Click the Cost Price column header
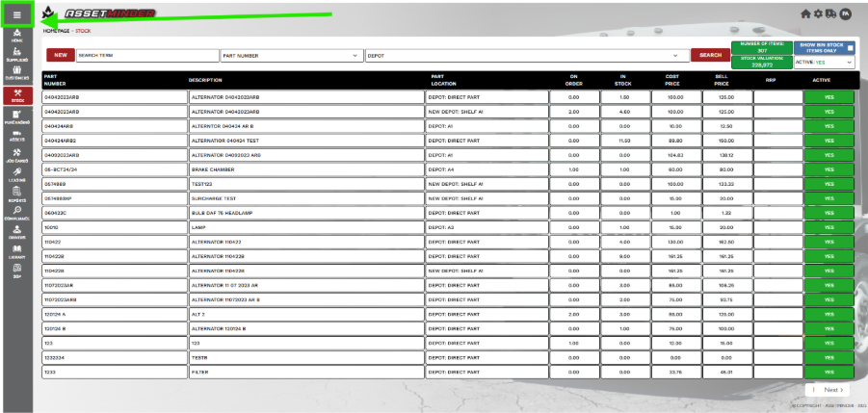This screenshot has width=868, height=413. pos(672,80)
